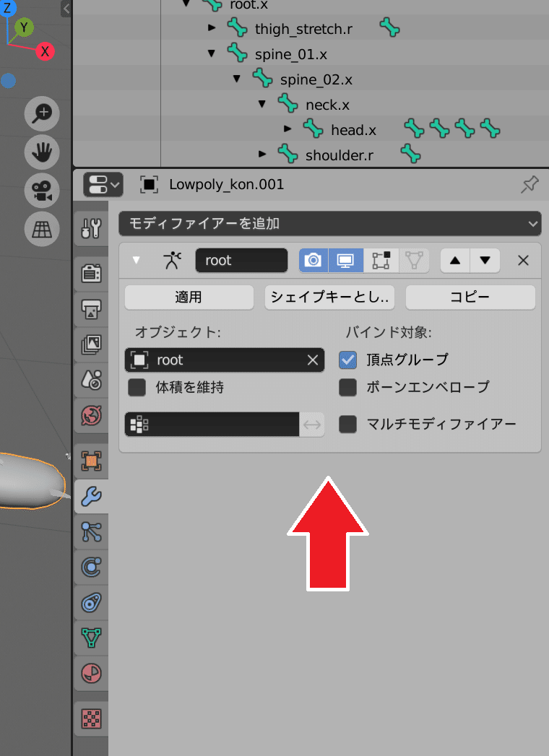
Task: Collapse the spine_02.x bone
Action: pyautogui.click(x=236, y=78)
